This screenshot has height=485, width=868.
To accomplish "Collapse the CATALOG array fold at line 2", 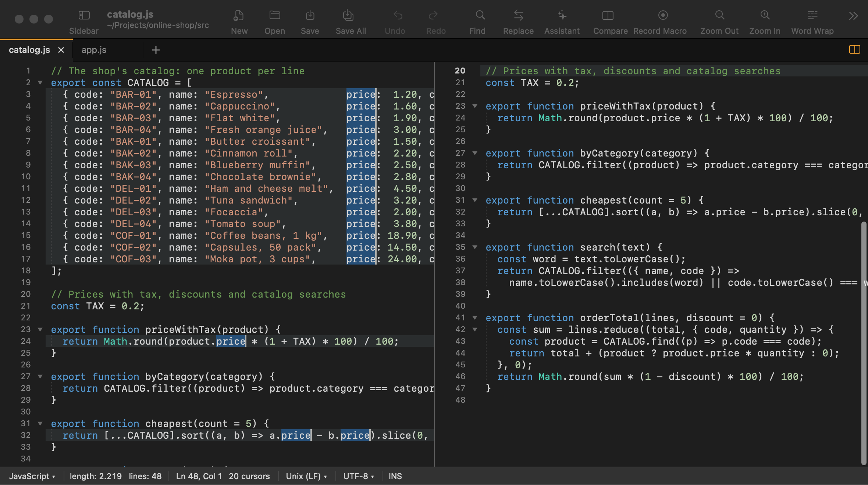I will (x=40, y=83).
